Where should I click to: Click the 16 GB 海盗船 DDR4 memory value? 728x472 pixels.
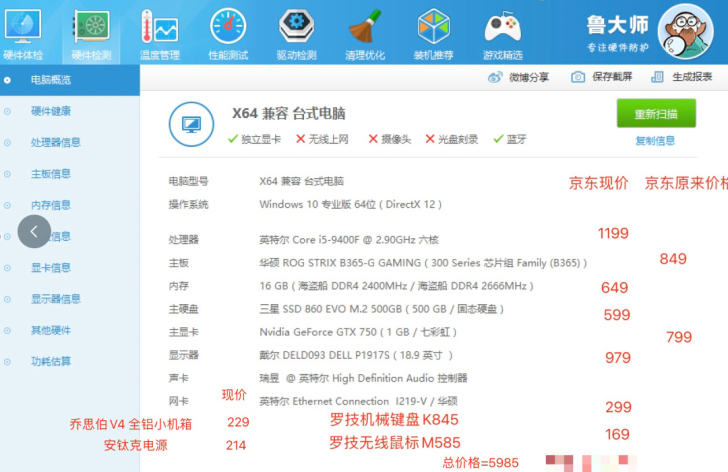396,285
